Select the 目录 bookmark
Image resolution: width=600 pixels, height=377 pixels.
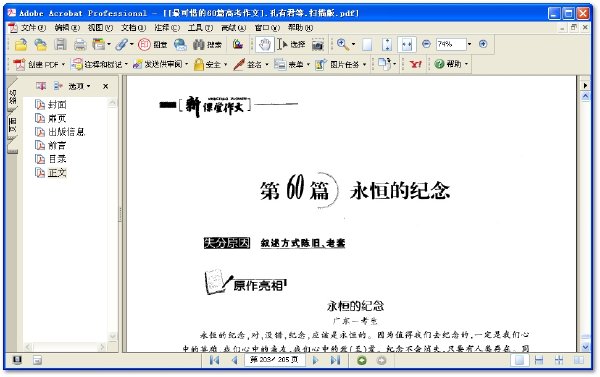[x=57, y=159]
